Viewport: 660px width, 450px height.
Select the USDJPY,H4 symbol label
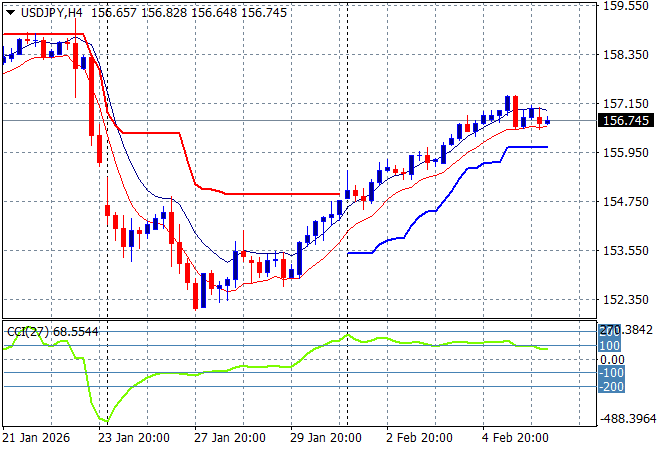pos(52,13)
